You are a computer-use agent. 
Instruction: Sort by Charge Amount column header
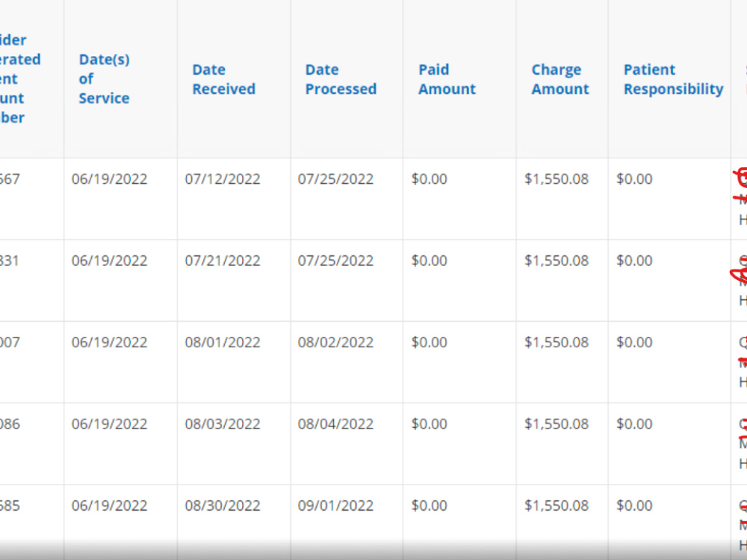[560, 79]
